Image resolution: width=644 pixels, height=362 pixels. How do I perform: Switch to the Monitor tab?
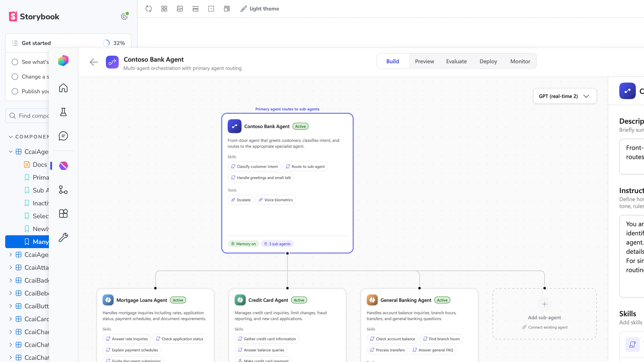click(x=520, y=61)
